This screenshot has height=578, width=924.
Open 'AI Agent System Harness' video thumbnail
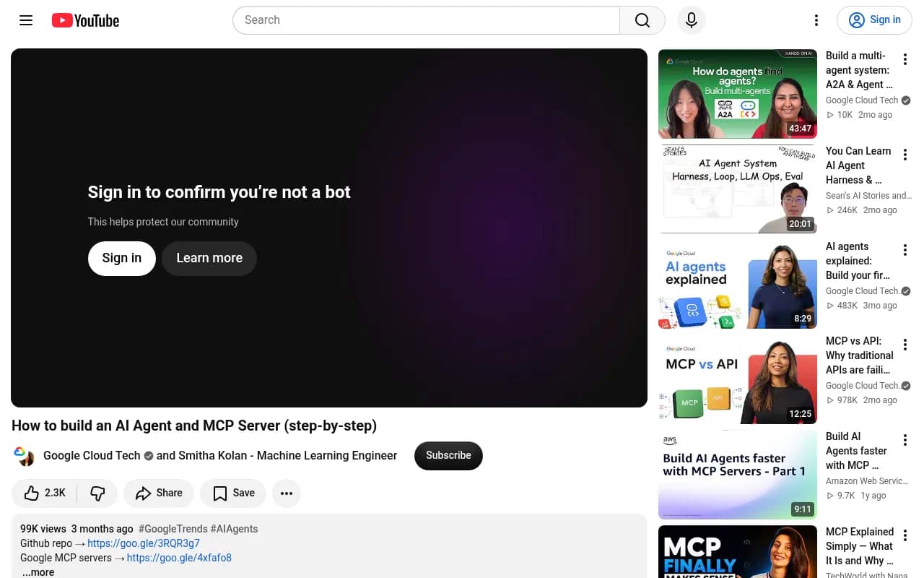(x=738, y=189)
